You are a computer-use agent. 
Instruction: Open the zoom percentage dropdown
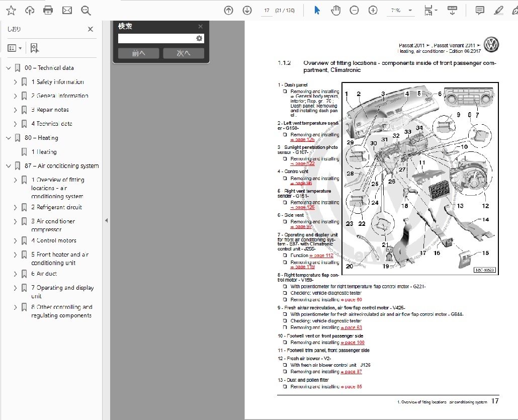[410, 10]
